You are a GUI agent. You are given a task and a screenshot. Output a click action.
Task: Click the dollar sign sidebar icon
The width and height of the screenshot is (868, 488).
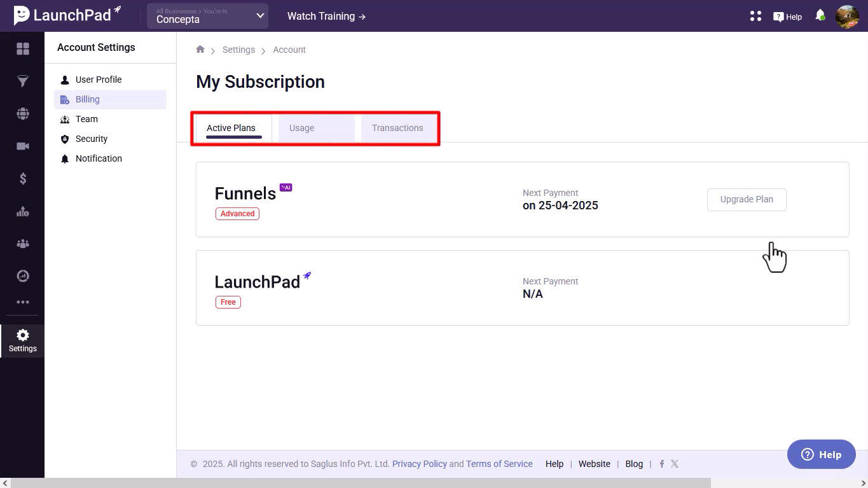[23, 179]
